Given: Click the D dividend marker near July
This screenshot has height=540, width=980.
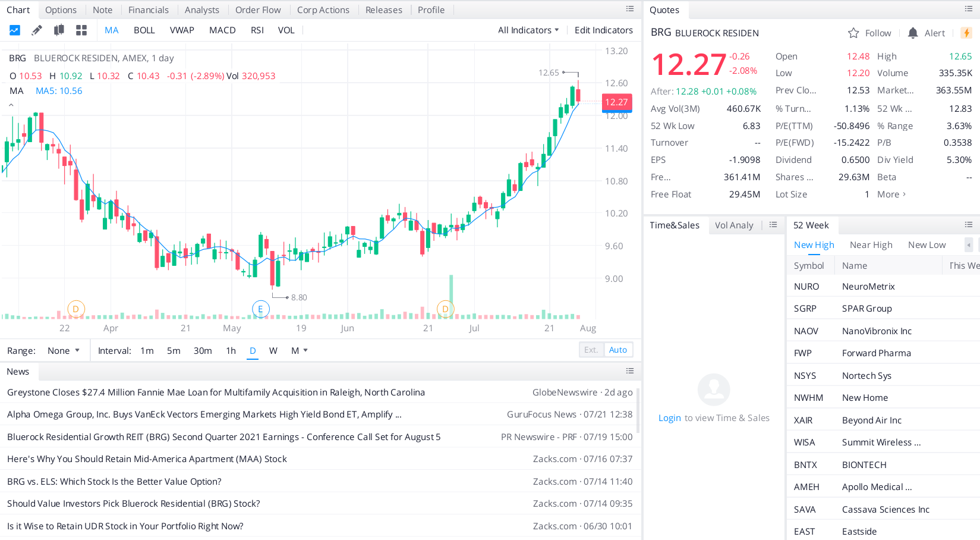Looking at the screenshot, I should [445, 309].
